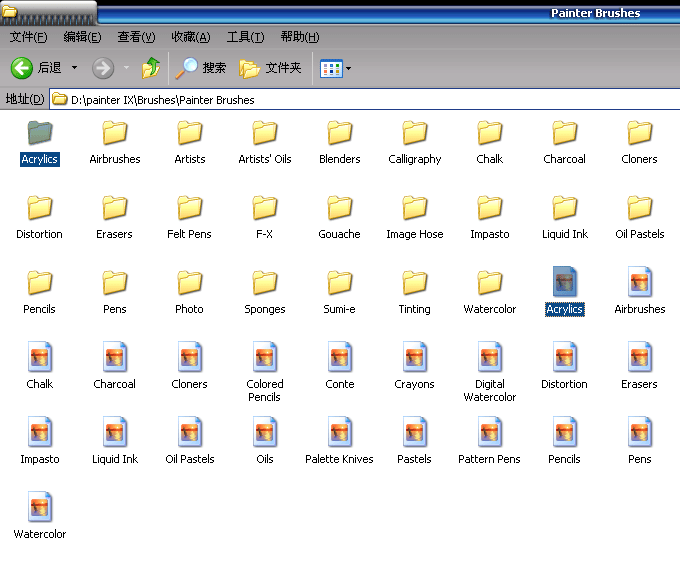Open the Forward history dropdown arrow
Viewport: 680px width, 582px height.
coord(126,68)
